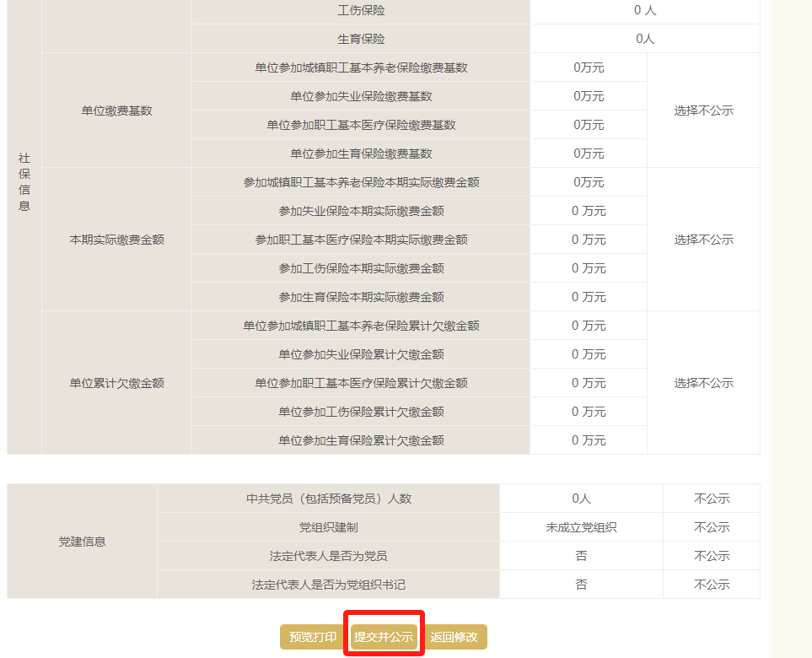Click value cell for 单位参加生育保险累计欠缴金额
This screenshot has height=658, width=812.
588,440
